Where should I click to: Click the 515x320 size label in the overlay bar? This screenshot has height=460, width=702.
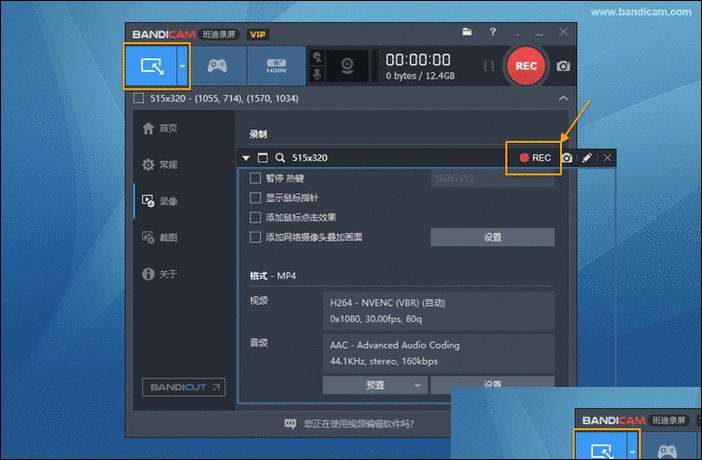[310, 158]
